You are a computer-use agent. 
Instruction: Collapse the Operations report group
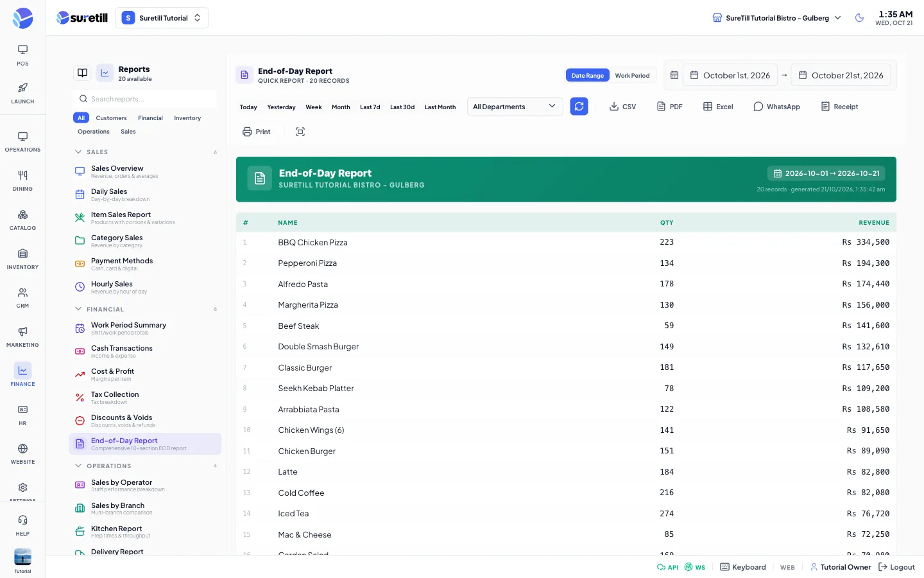point(146,466)
